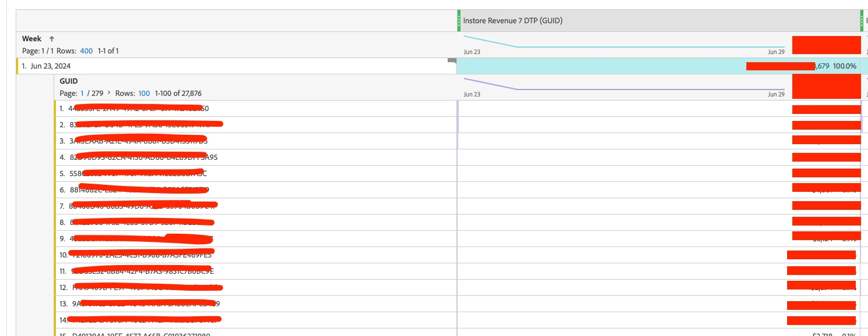Screen dimensions: 868x336
Task: Open the purple GUID sparkline trend
Action: [624, 85]
